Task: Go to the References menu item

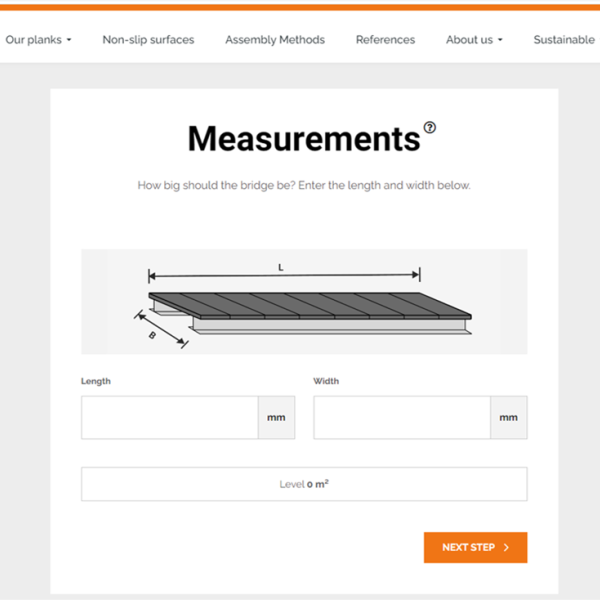Action: [x=385, y=40]
